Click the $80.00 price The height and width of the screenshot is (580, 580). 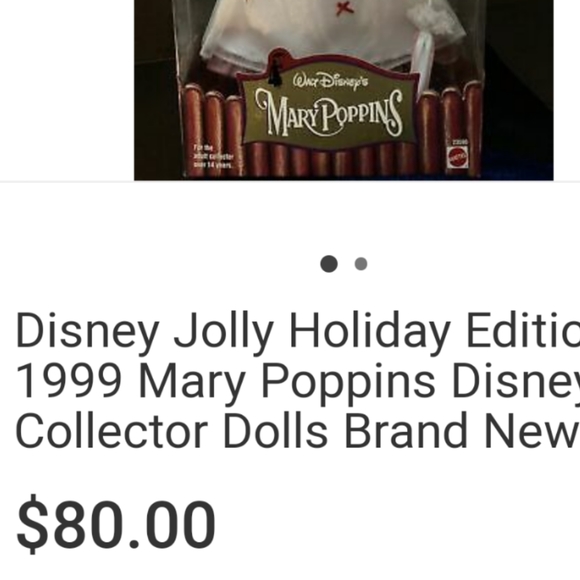click(116, 524)
